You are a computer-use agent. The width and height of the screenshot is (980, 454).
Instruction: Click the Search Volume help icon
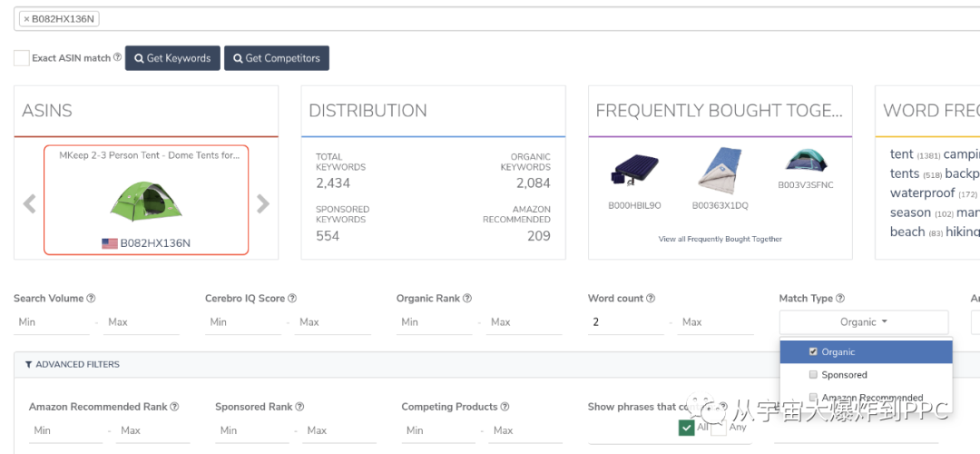91,299
